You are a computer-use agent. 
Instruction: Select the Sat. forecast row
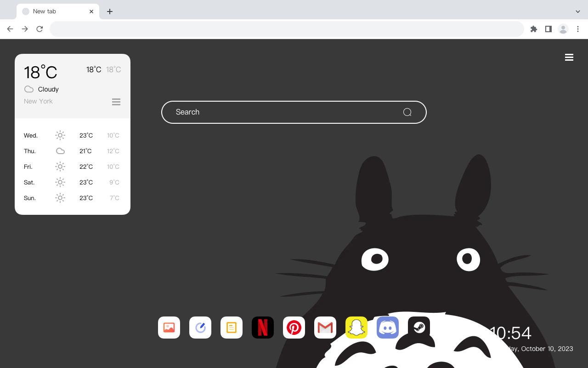pos(73,182)
